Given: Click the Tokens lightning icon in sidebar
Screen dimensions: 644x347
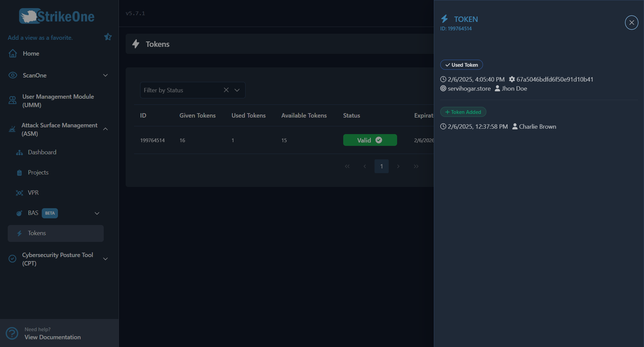Looking at the screenshot, I should [x=20, y=233].
